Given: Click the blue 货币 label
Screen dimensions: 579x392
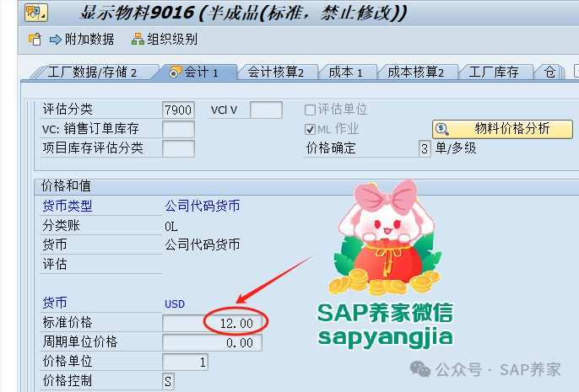Looking at the screenshot, I should [x=55, y=303].
